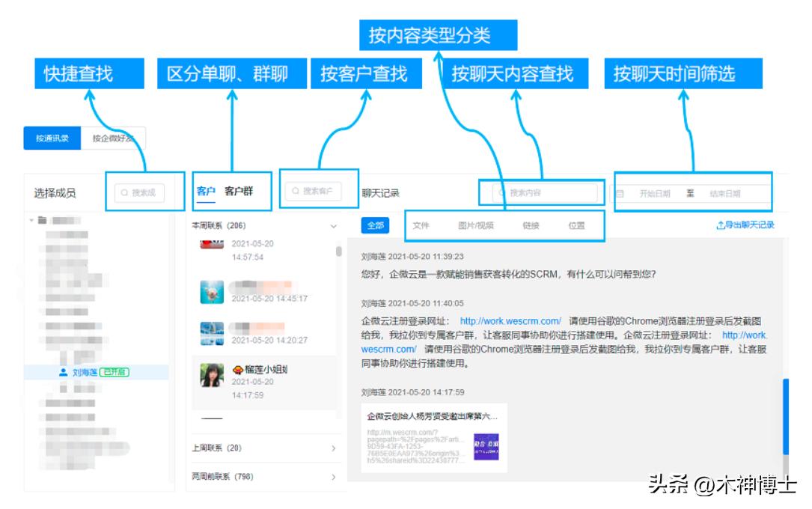This screenshot has height=509, width=812.
Task: Expand the 上周联系 (20) group
Action: (335, 449)
